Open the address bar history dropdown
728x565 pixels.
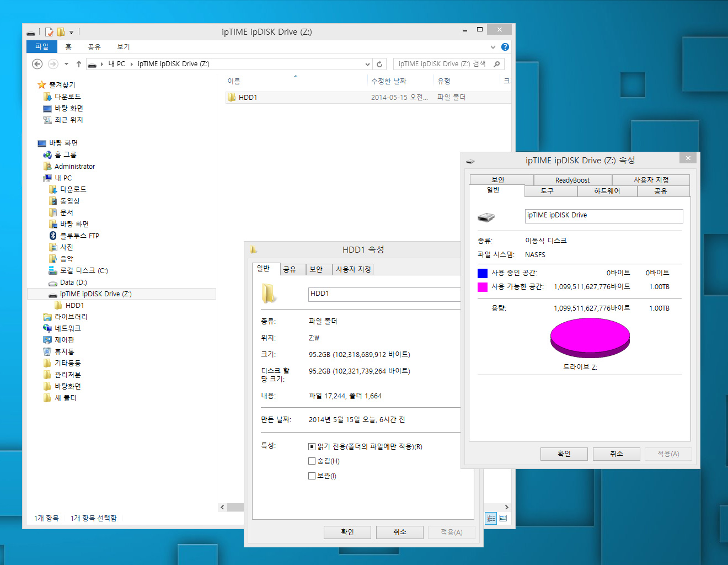pyautogui.click(x=367, y=64)
